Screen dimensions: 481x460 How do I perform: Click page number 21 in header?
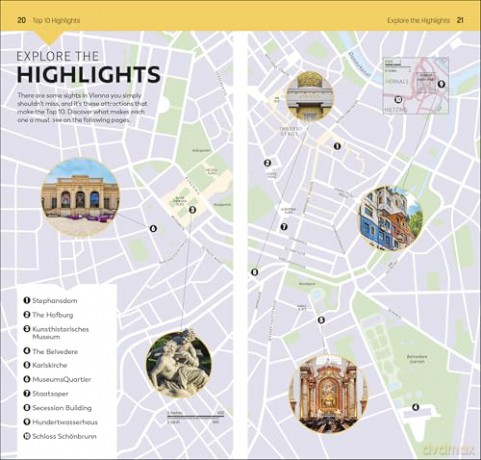[x=460, y=20]
